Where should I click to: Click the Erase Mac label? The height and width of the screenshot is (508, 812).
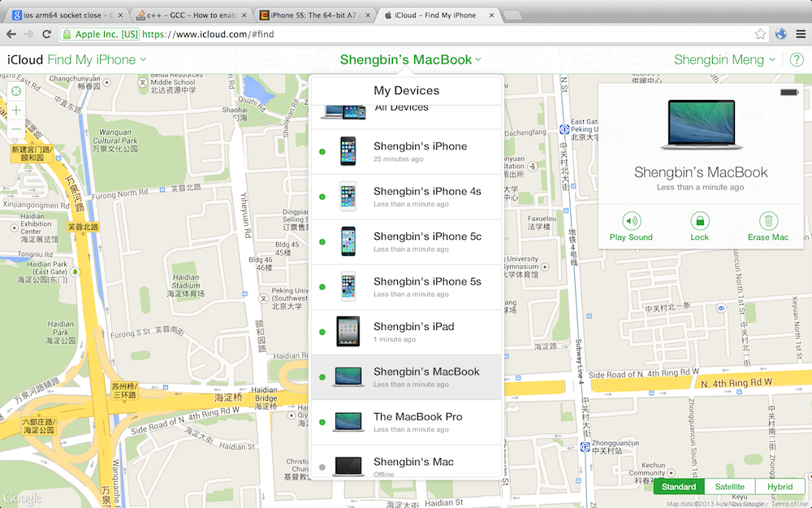768,237
